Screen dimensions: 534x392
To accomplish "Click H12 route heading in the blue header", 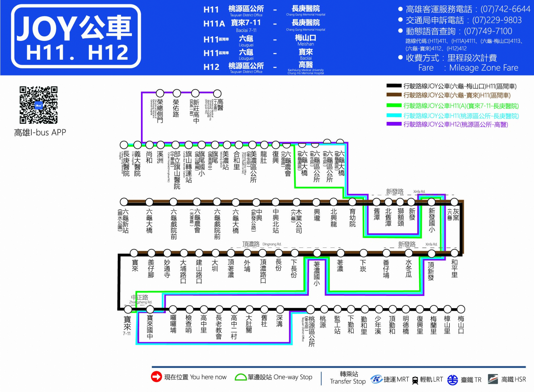I will coord(211,67).
